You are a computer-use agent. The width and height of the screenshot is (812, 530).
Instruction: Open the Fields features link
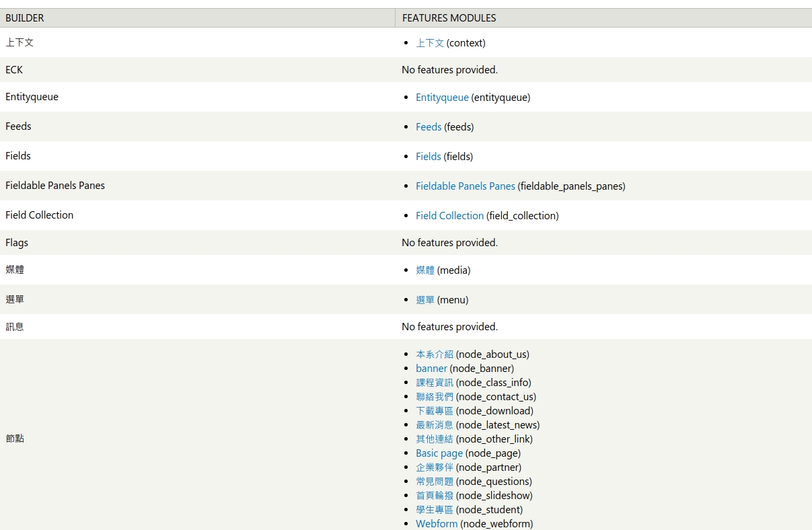pyautogui.click(x=429, y=157)
